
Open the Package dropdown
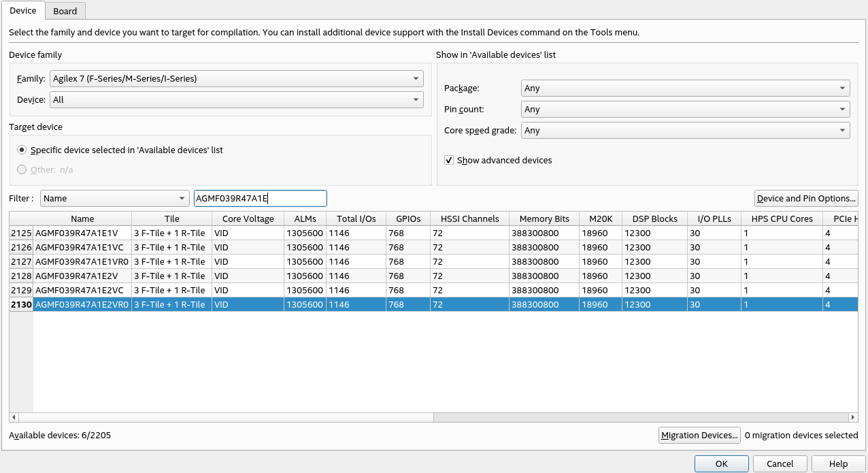click(x=685, y=88)
